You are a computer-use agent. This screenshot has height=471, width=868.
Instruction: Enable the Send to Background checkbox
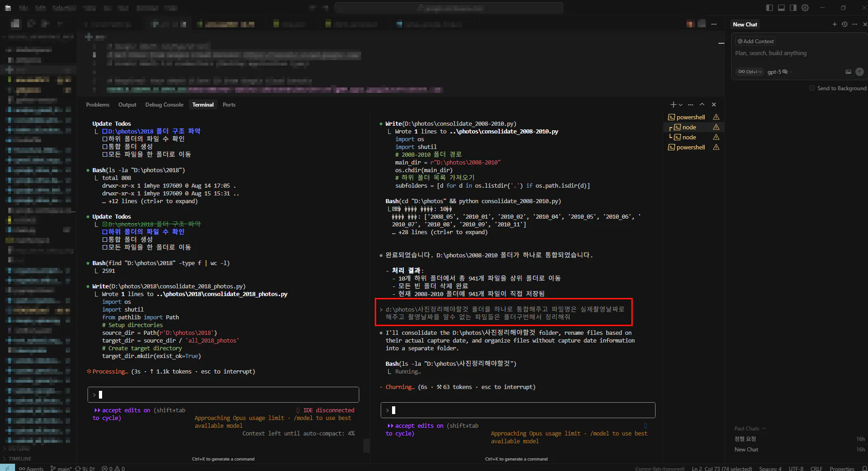coord(812,88)
